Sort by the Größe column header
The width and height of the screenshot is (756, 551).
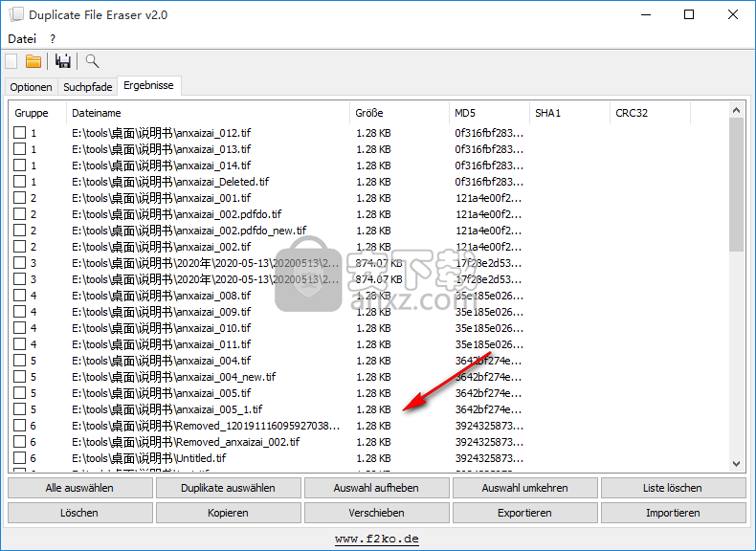click(399, 113)
